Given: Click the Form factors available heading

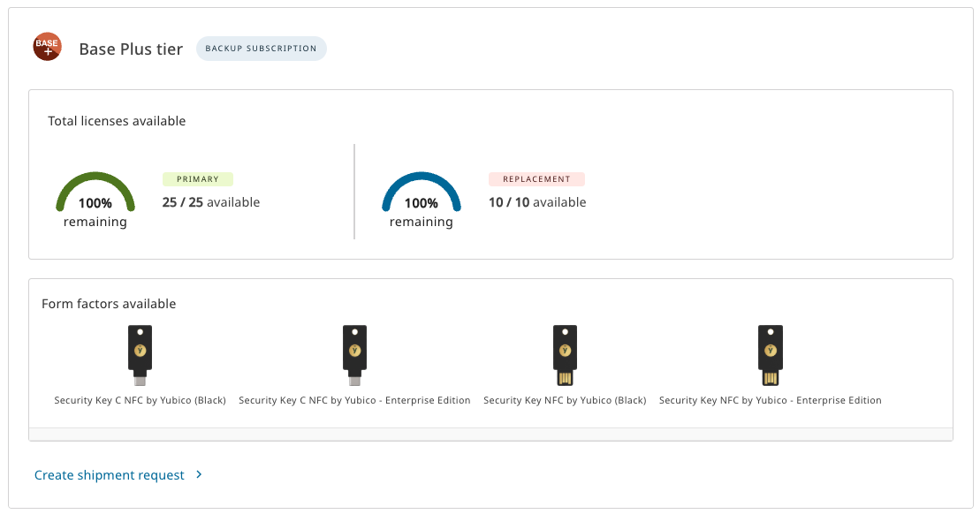Looking at the screenshot, I should click(x=109, y=304).
